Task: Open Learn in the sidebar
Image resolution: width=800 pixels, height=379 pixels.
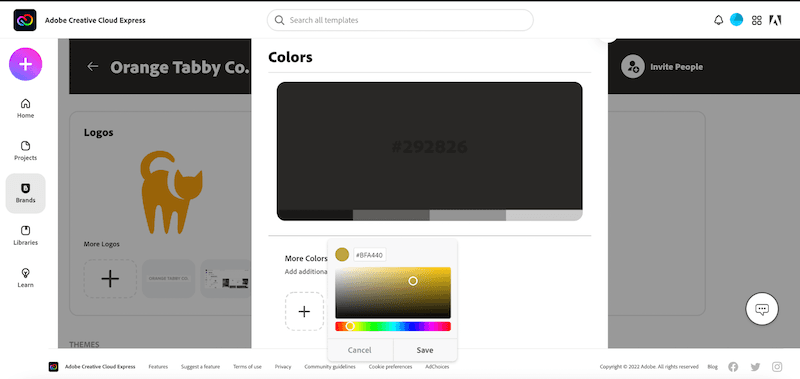Action: pos(26,278)
